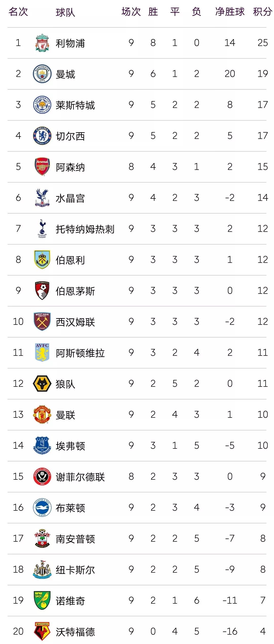Click the Tottenham Hotspur cockerel crest
Image resolution: width=274 pixels, height=644 pixels.
tap(42, 229)
